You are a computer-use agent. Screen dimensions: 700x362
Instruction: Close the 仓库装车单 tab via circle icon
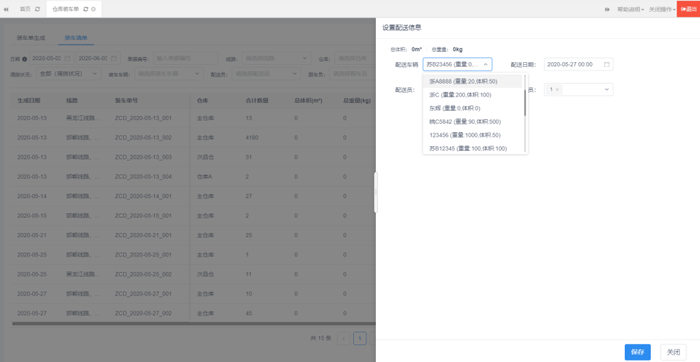tap(94, 9)
